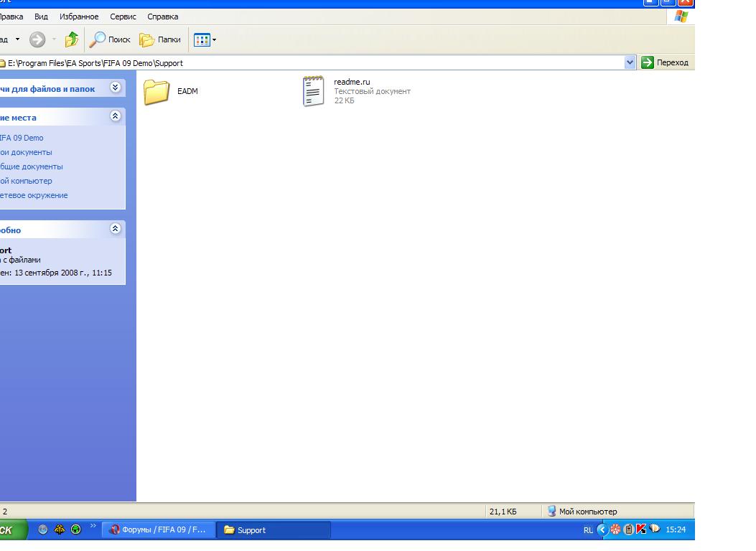Click the yellow butterfly quick launch icon

60,529
